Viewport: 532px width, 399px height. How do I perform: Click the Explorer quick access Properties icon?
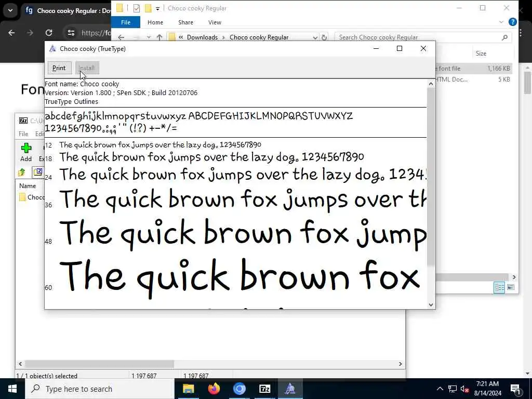coord(137,8)
